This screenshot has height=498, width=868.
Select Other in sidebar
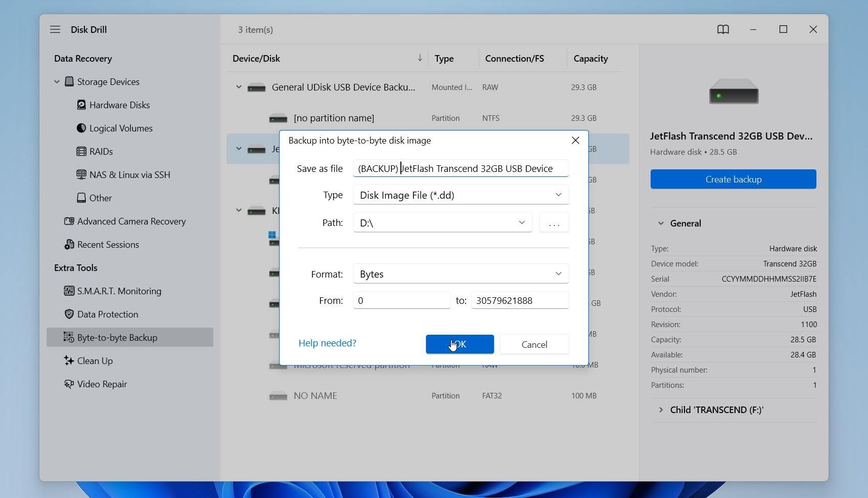point(101,198)
